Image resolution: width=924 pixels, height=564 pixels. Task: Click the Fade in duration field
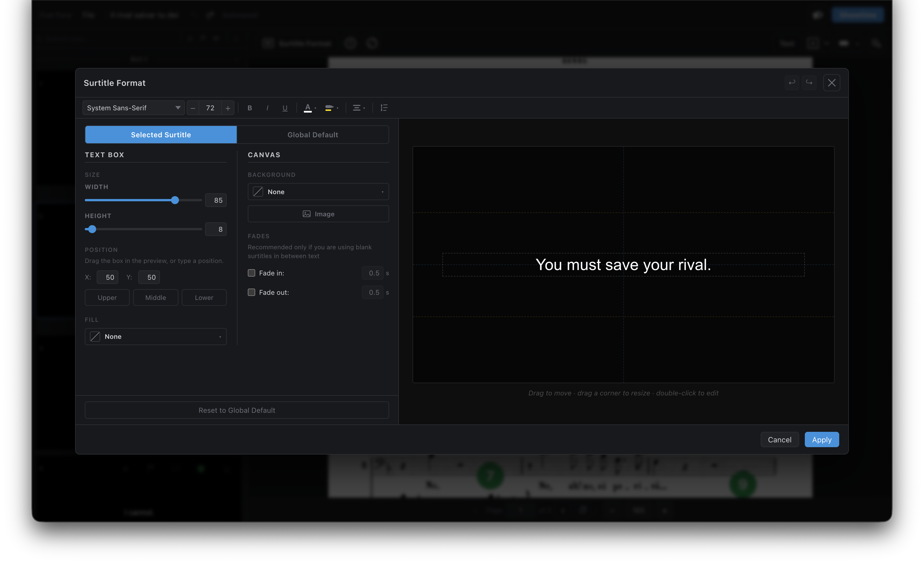(373, 273)
